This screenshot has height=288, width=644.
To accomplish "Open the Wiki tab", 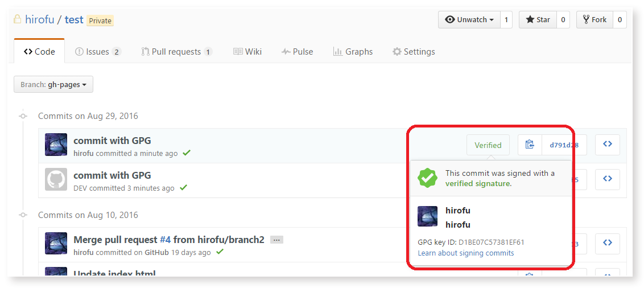I will pos(247,52).
